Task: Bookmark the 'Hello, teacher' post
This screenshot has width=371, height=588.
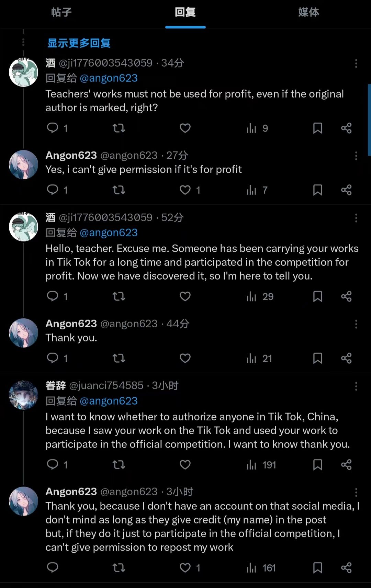Action: (x=318, y=296)
